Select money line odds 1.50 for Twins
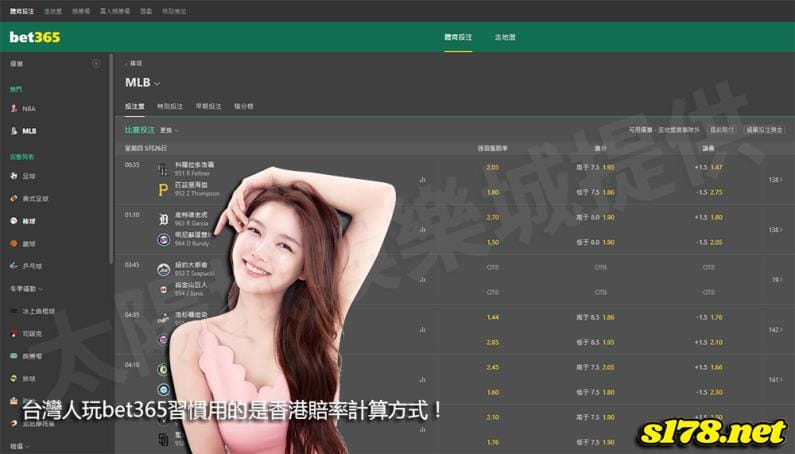Image resolution: width=795 pixels, height=454 pixels. point(492,242)
